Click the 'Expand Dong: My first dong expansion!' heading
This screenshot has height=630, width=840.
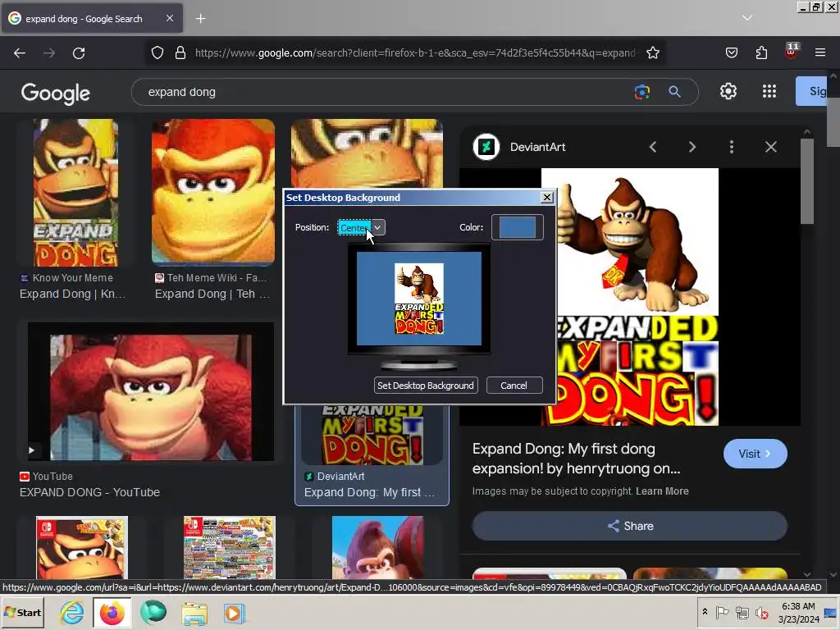tap(577, 459)
